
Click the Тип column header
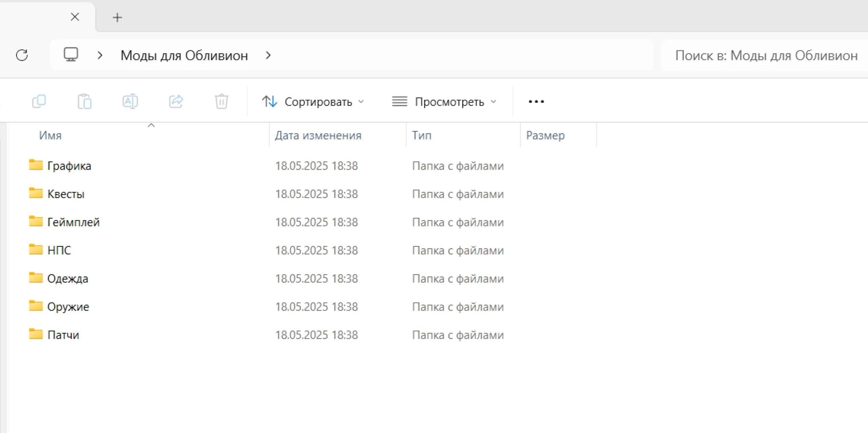tap(421, 135)
